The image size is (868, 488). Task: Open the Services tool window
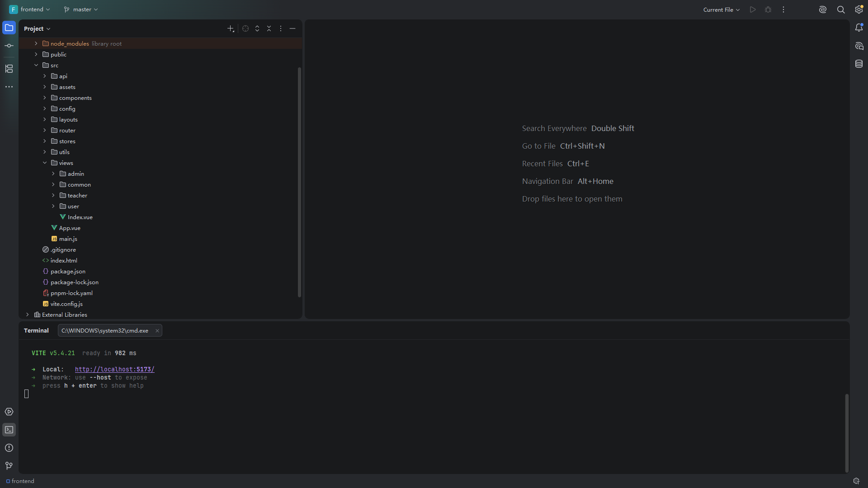pos(9,412)
